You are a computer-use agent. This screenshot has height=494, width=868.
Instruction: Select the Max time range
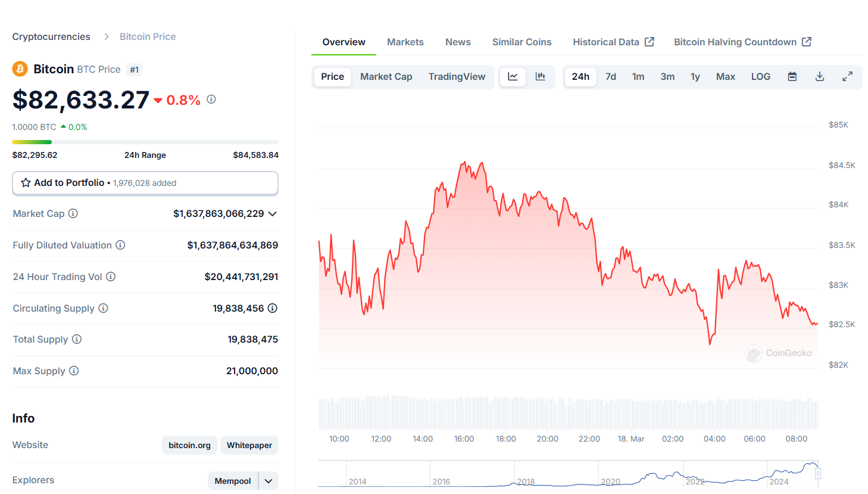click(x=726, y=76)
